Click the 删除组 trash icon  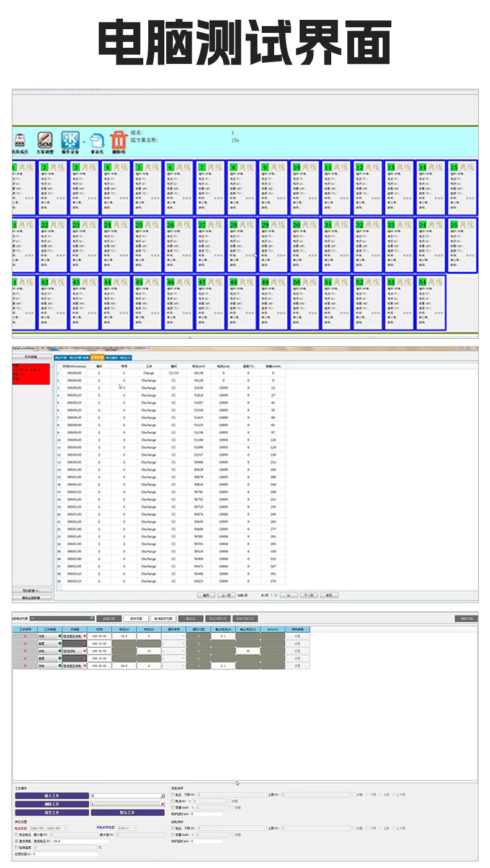tap(118, 142)
